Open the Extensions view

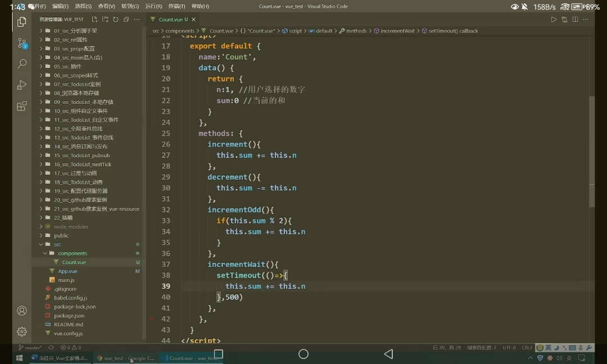(22, 106)
